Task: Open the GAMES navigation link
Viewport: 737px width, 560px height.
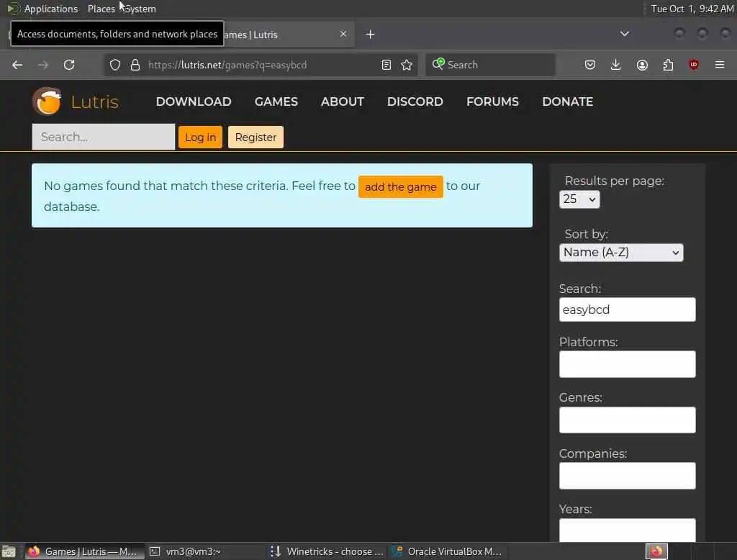Action: click(276, 101)
